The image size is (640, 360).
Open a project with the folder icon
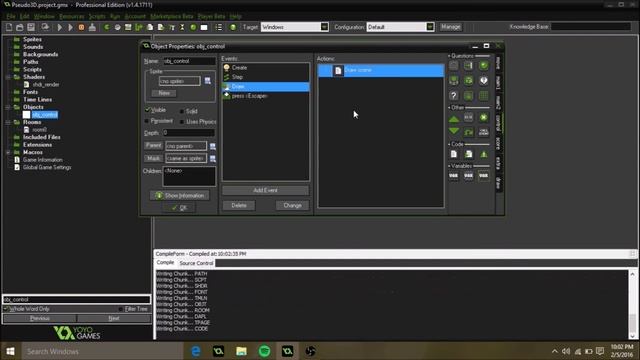pyautogui.click(x=20, y=27)
